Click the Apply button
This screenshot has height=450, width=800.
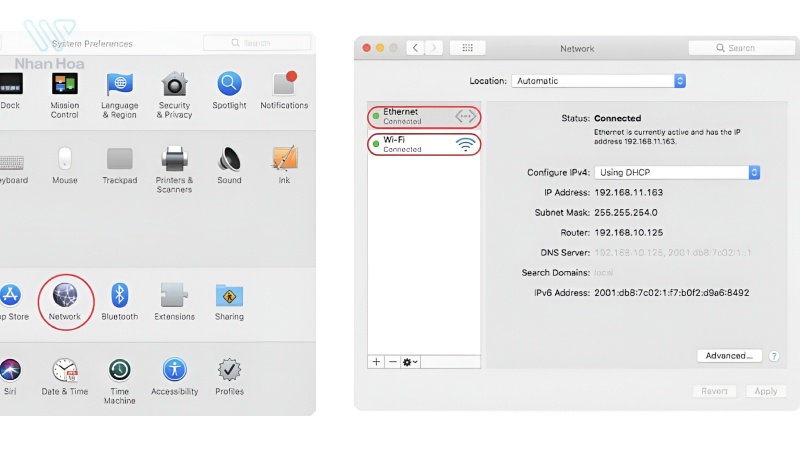pyautogui.click(x=766, y=391)
